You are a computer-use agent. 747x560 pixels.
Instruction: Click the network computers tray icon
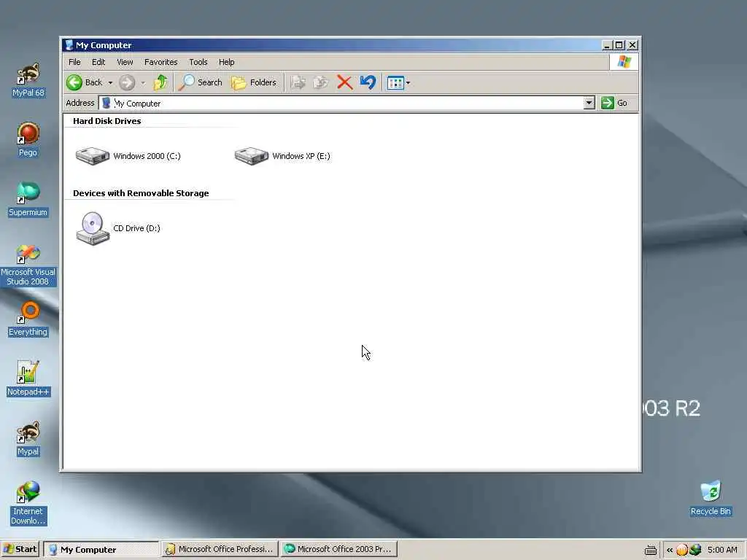tap(695, 550)
